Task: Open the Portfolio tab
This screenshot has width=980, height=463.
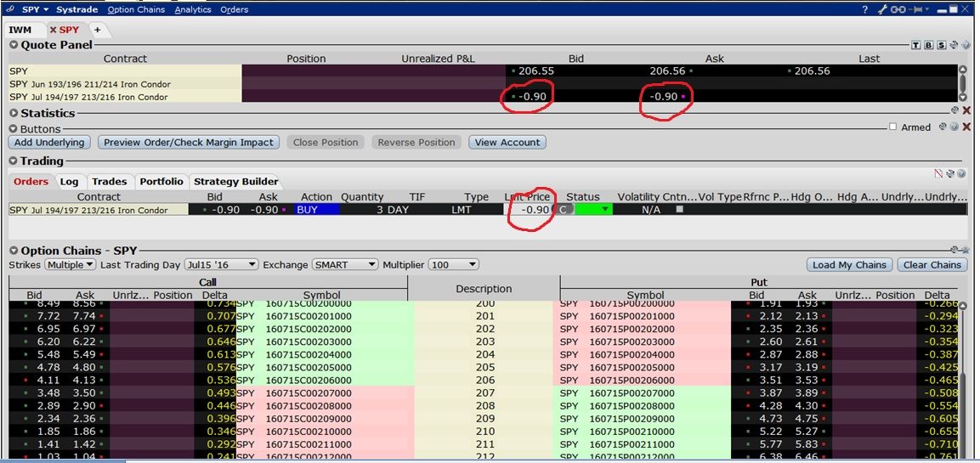Action: [x=161, y=181]
